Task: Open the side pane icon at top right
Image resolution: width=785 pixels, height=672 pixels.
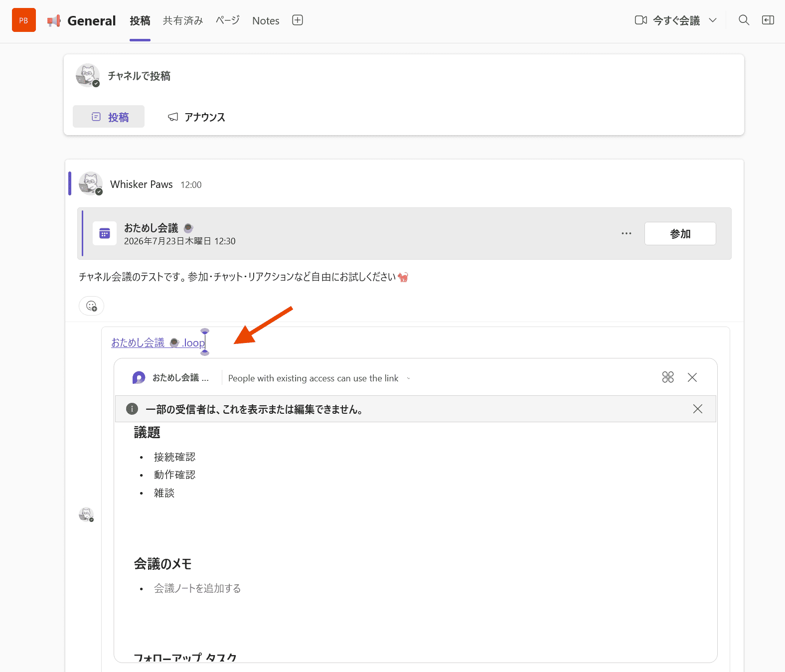Action: (x=768, y=20)
